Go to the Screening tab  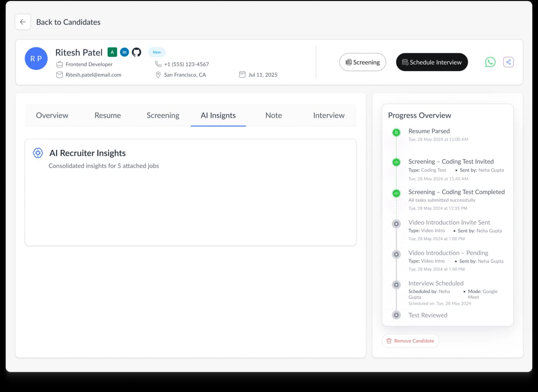[163, 115]
